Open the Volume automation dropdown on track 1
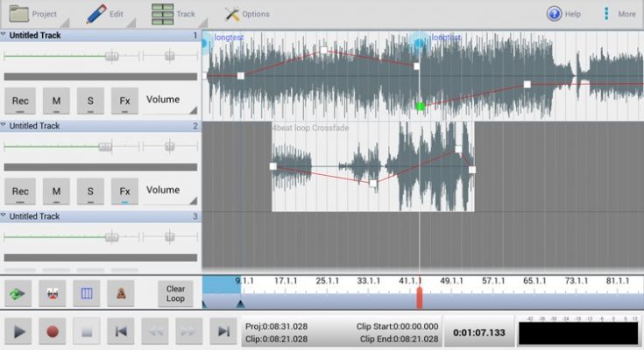Screen dimensions: 644x350 coord(171,101)
